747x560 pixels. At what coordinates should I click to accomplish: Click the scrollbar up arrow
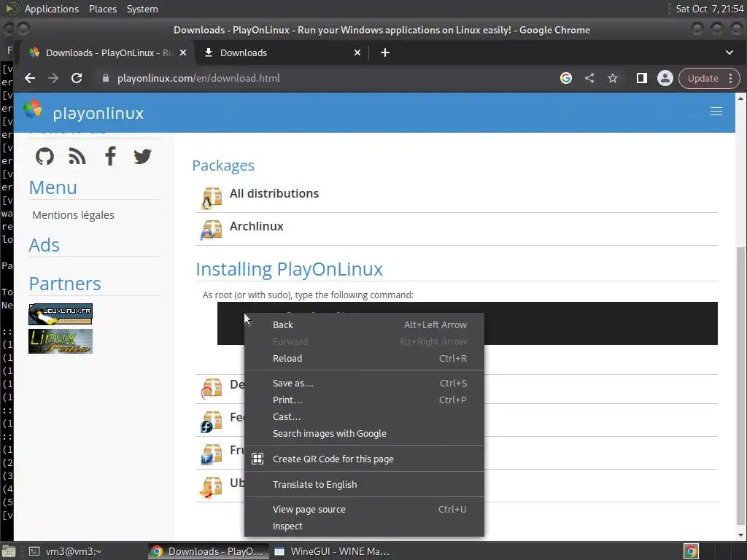pyautogui.click(x=740, y=98)
